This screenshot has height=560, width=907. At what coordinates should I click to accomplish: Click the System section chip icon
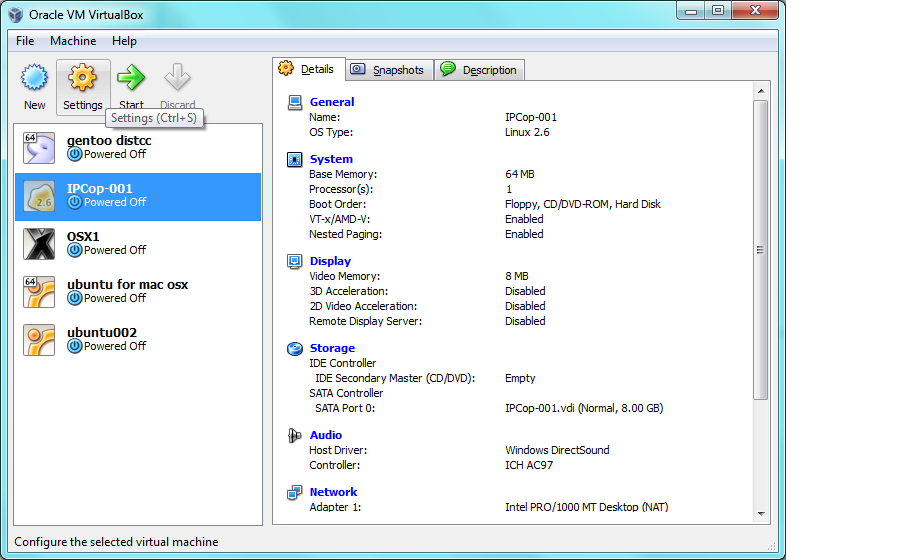(x=295, y=159)
